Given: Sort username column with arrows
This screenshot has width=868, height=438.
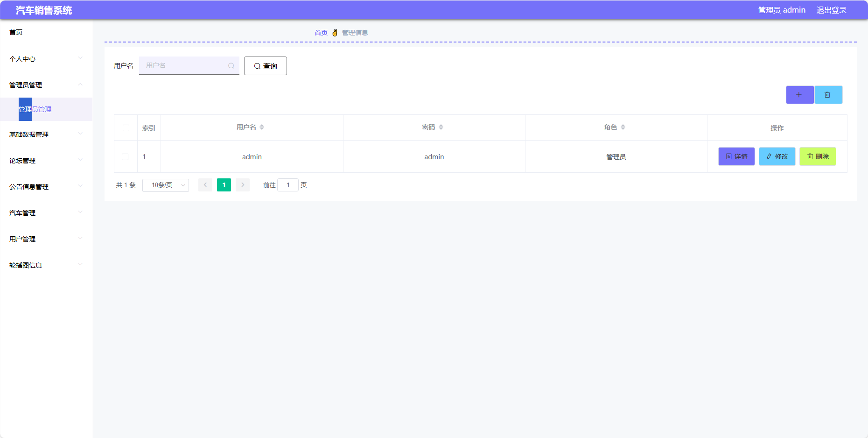Looking at the screenshot, I should pos(262,127).
